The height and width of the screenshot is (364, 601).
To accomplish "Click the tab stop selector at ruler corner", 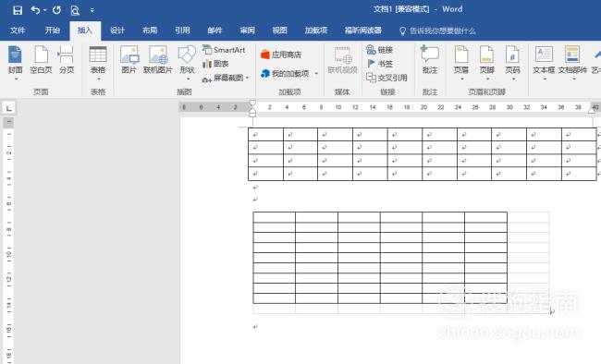I will coord(9,108).
